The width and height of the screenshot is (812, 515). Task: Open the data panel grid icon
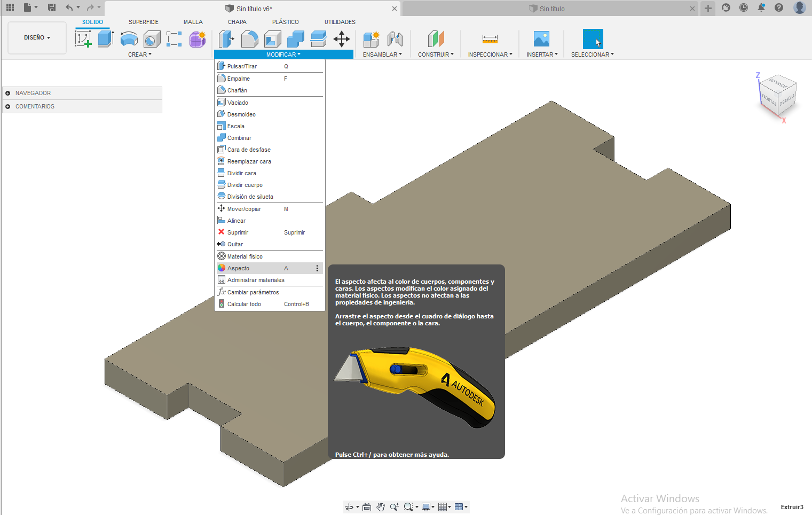pos(10,7)
